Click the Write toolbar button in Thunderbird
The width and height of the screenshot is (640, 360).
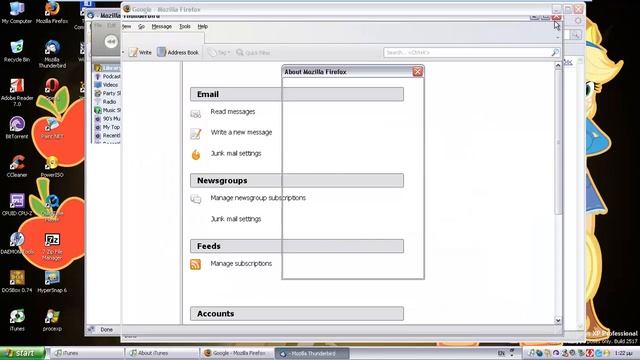click(x=140, y=52)
